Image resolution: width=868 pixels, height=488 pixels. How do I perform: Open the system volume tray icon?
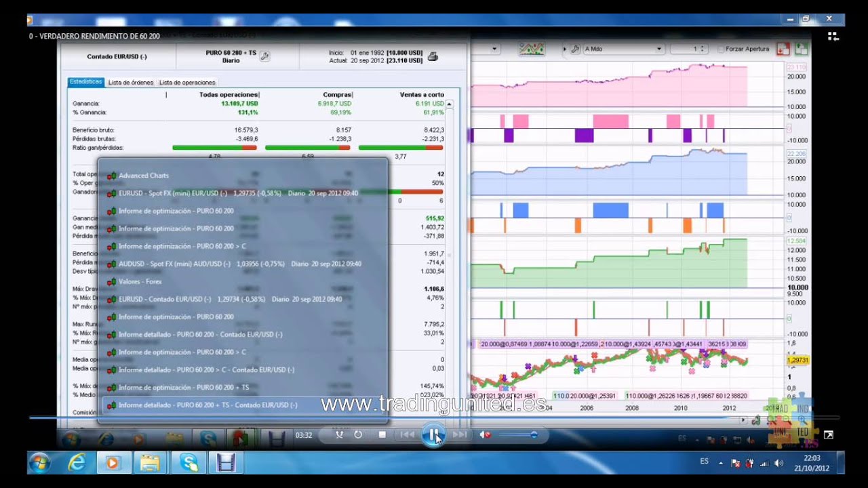coord(778,464)
